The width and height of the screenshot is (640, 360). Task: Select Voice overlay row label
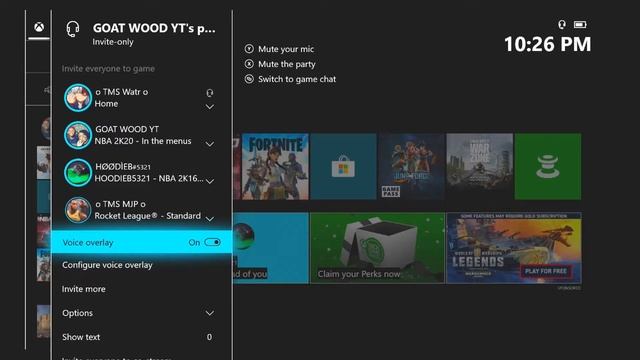click(88, 242)
